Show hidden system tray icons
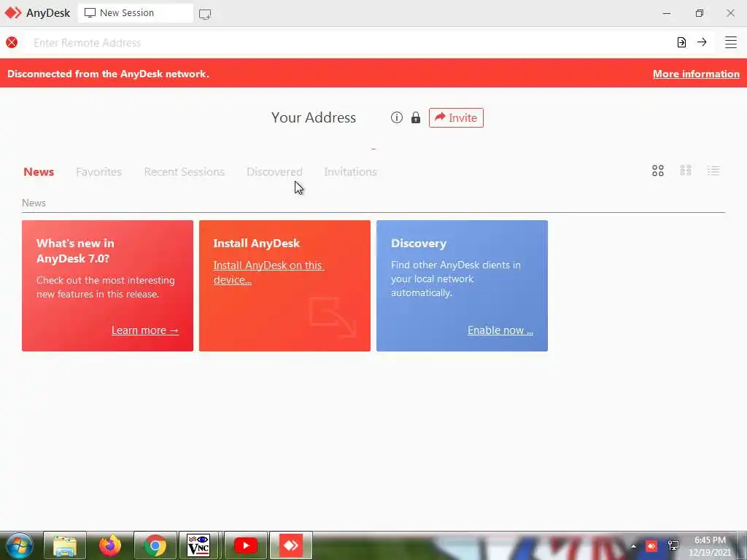This screenshot has height=560, width=747. point(633,546)
